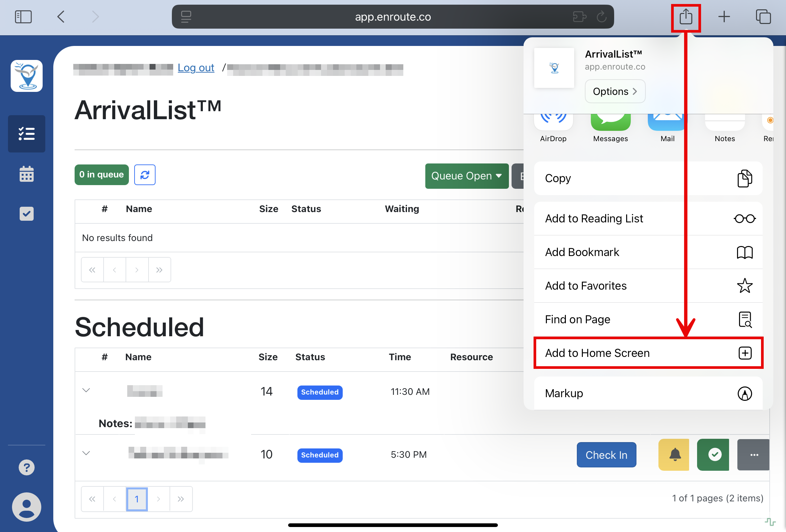
Task: Go to next page of Scheduled table
Action: [159, 499]
